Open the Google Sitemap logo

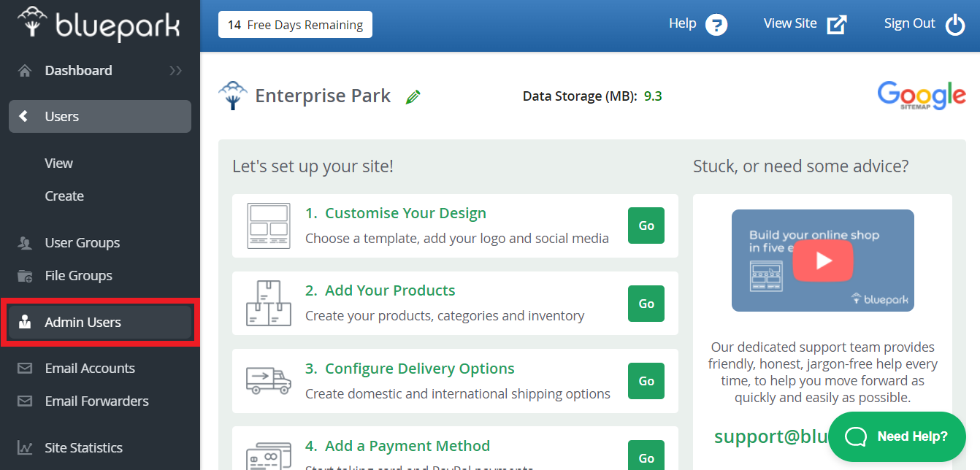pyautogui.click(x=921, y=96)
